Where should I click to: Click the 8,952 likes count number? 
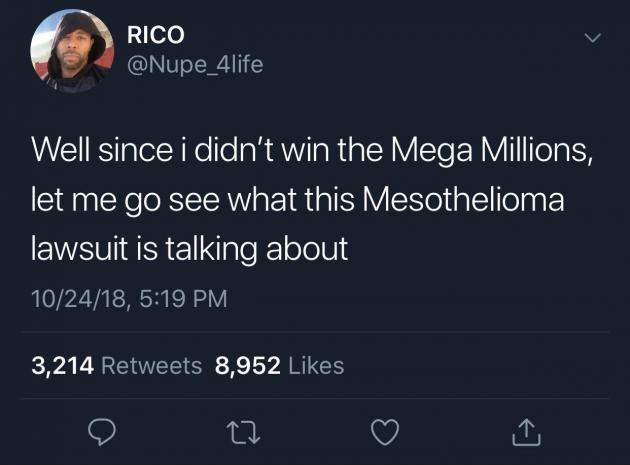tap(247, 366)
